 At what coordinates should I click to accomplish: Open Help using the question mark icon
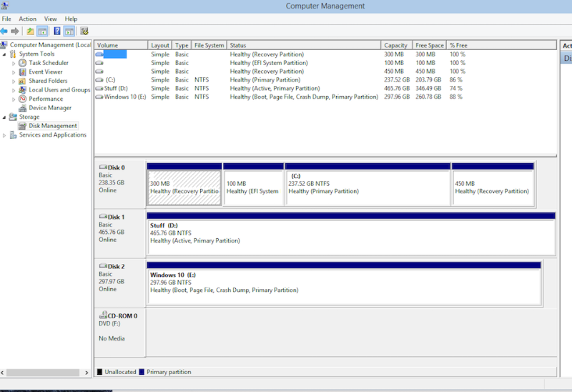pos(56,31)
